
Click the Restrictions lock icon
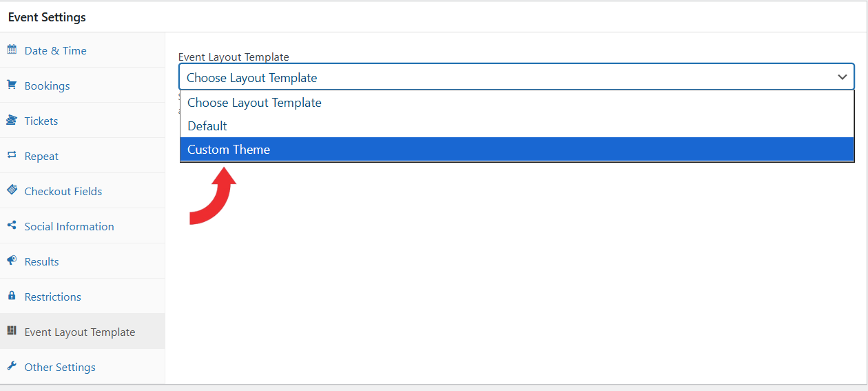click(x=12, y=296)
